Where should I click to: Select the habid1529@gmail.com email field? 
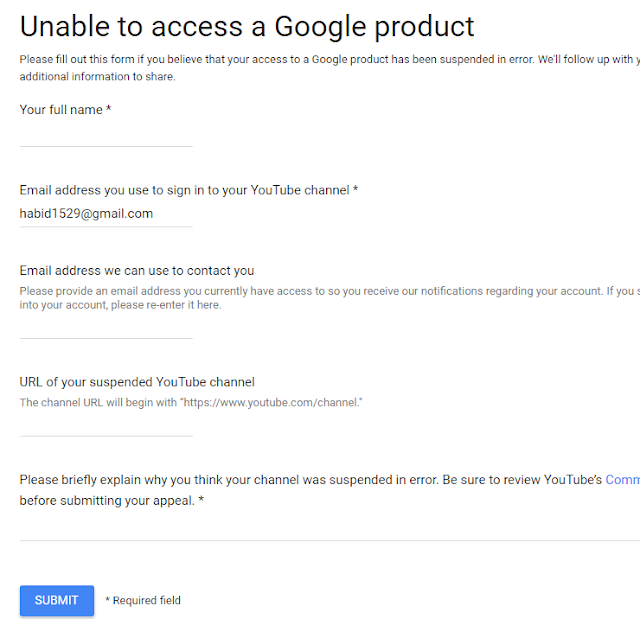106,214
